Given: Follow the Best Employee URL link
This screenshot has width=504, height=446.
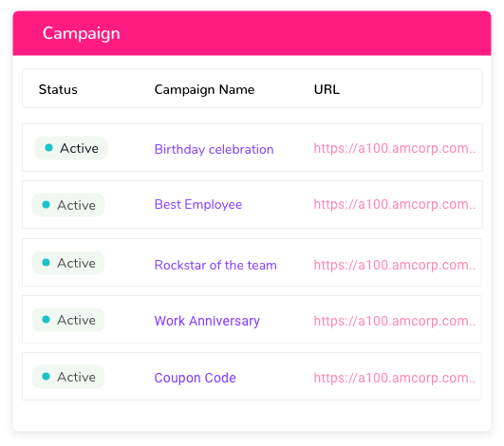Looking at the screenshot, I should click(x=395, y=204).
